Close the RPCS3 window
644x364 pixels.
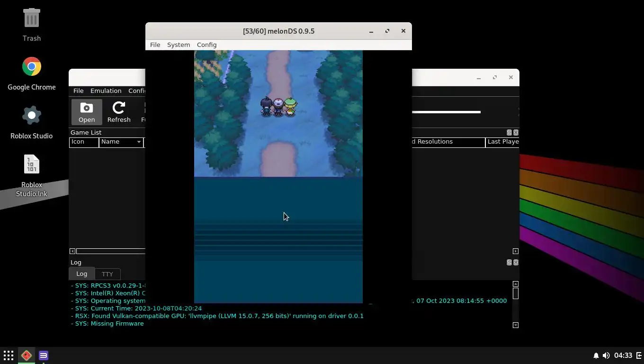coord(511,78)
